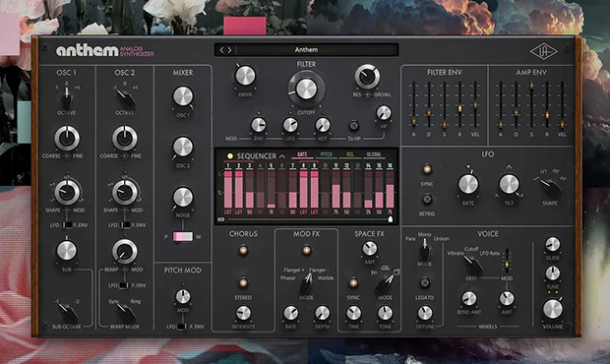
Task: Click sequencer step 14 gate bar
Action: tap(368, 190)
